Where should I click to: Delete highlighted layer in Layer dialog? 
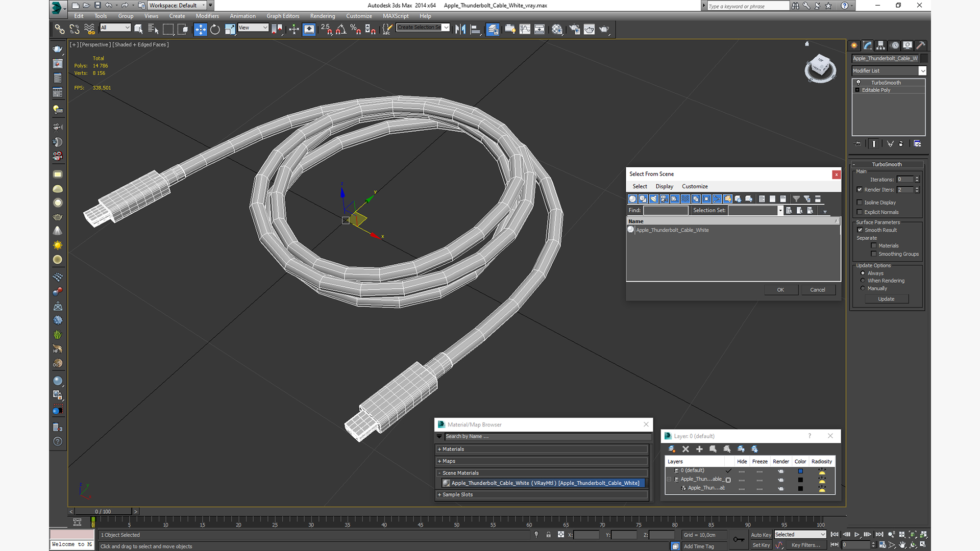(x=685, y=449)
